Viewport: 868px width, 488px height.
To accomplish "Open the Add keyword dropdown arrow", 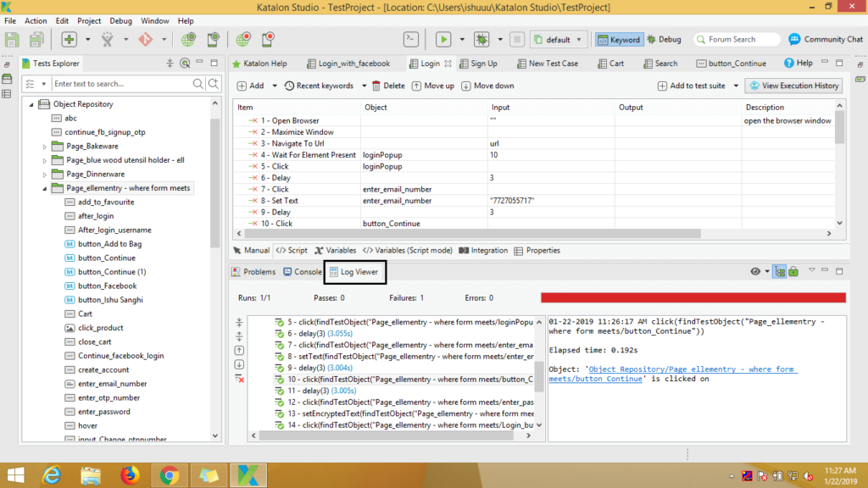I will 274,86.
